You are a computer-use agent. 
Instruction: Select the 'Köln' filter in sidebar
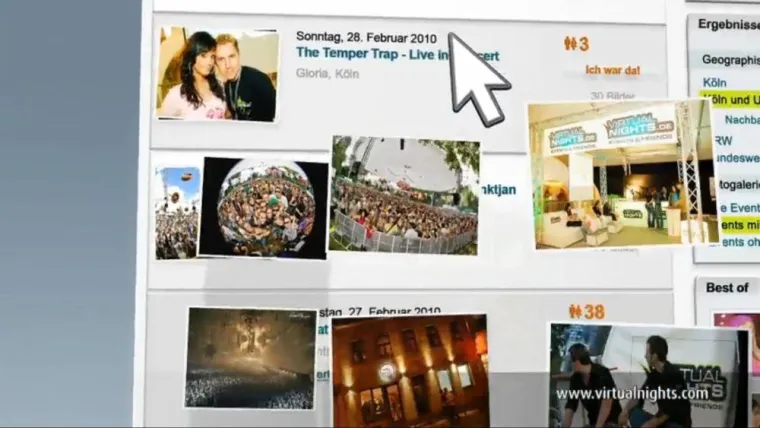pos(715,82)
